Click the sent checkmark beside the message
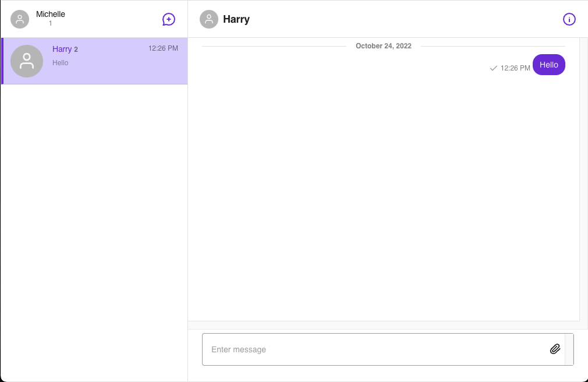The width and height of the screenshot is (588, 382). pos(494,68)
